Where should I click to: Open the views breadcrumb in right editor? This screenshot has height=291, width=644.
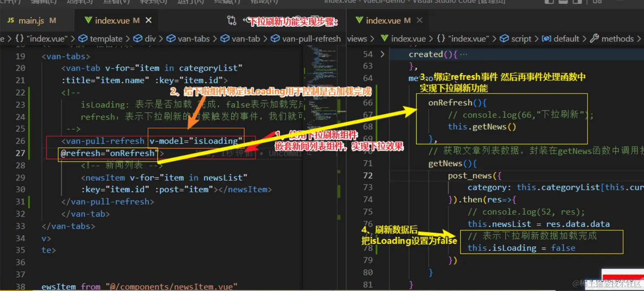click(x=357, y=39)
